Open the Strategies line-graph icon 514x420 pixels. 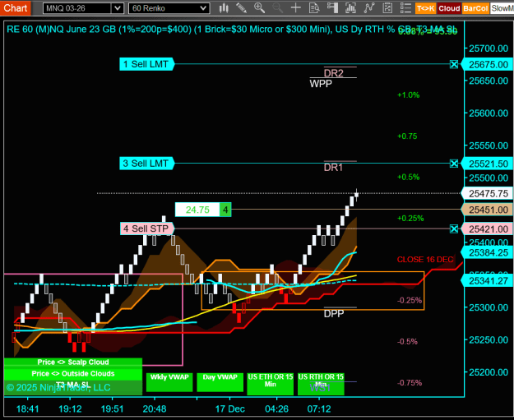369,8
